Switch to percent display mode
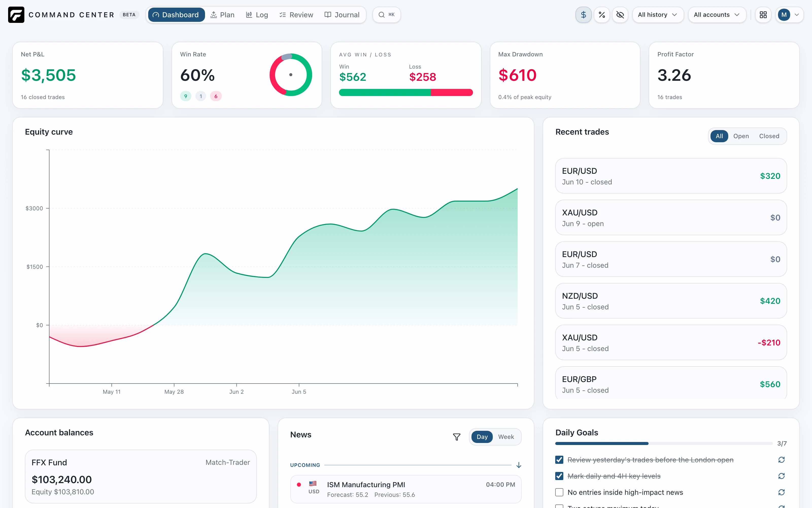Viewport: 812px width, 508px height. coord(602,15)
